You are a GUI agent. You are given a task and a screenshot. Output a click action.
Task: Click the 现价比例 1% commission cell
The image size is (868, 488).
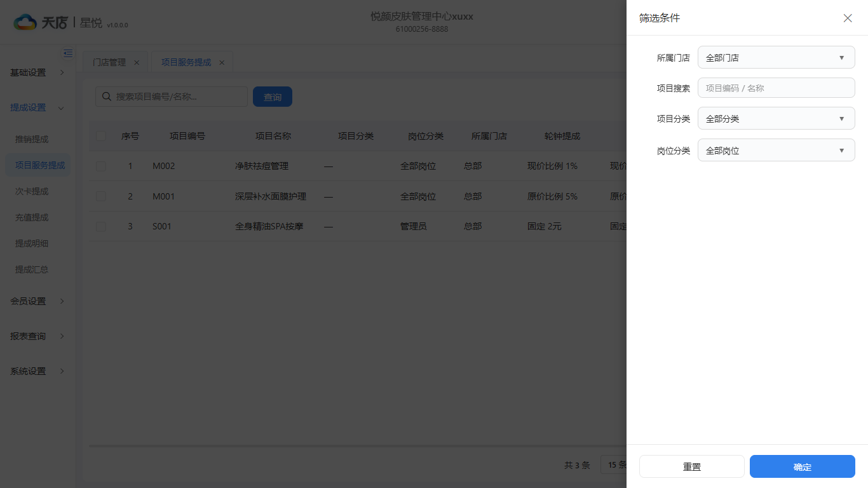click(552, 166)
